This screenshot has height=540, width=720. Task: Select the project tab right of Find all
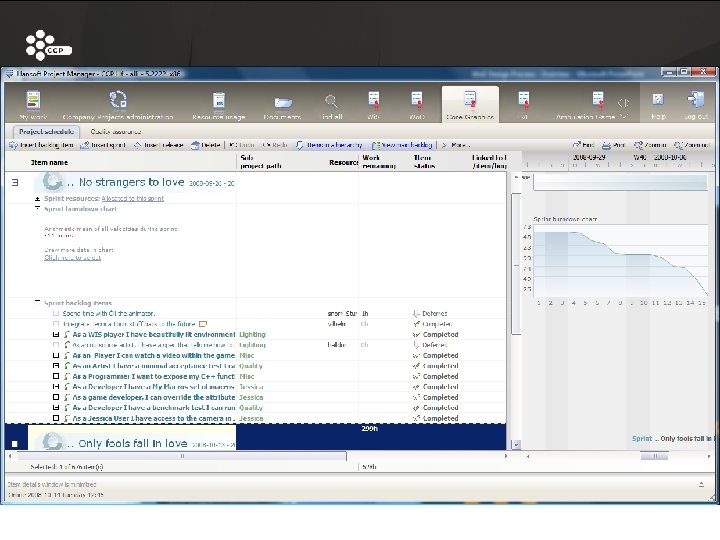373,104
